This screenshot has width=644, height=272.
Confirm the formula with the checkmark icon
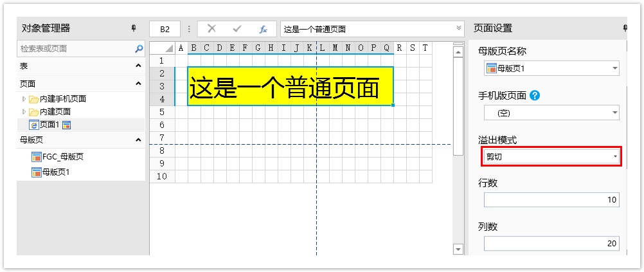[x=237, y=29]
